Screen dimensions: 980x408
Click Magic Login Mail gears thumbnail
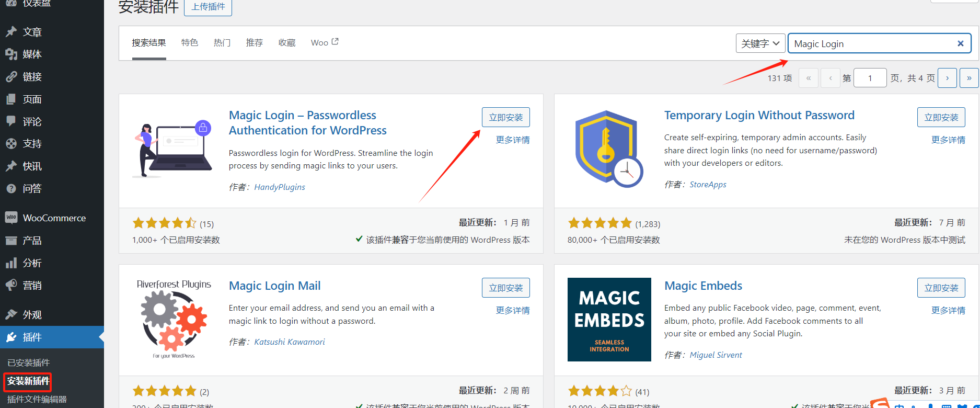point(174,320)
